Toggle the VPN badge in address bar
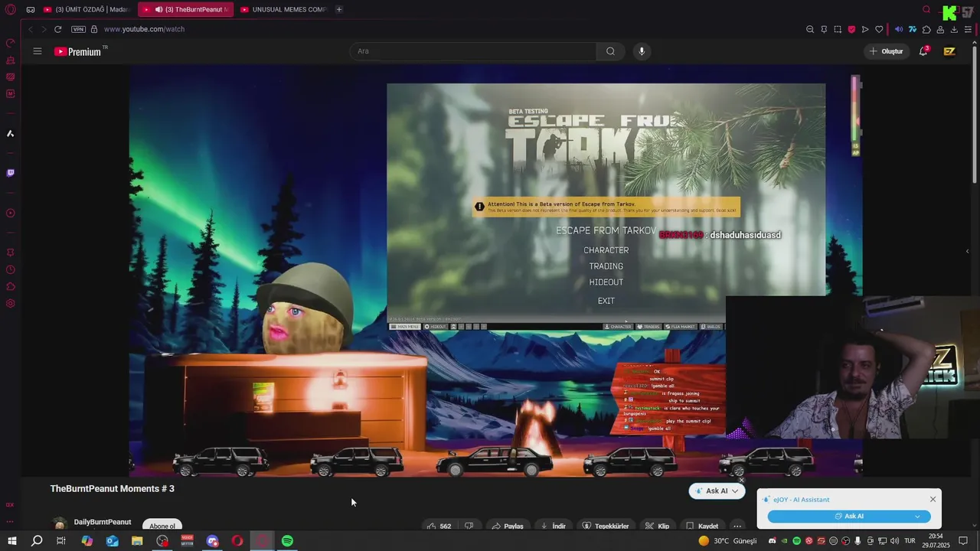The height and width of the screenshot is (551, 980). click(78, 29)
